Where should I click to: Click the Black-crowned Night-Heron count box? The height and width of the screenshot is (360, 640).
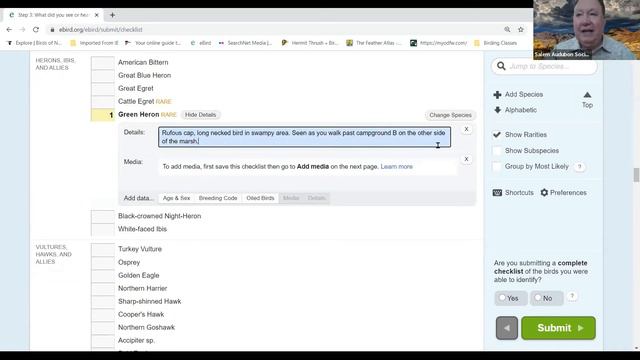102,216
